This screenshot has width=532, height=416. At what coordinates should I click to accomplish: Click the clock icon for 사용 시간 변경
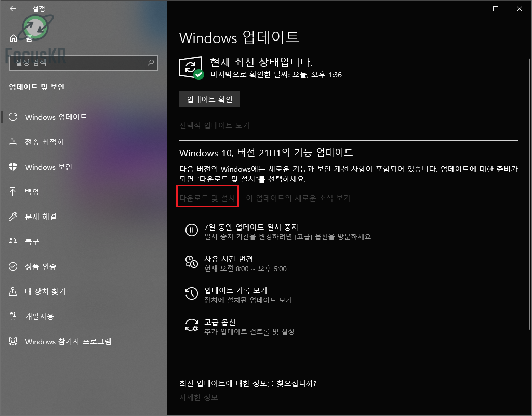pyautogui.click(x=191, y=262)
